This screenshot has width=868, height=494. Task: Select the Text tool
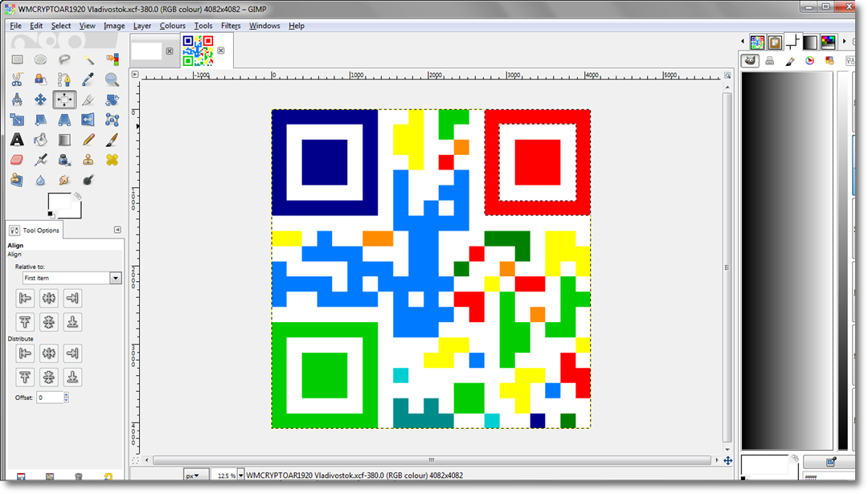pos(17,140)
